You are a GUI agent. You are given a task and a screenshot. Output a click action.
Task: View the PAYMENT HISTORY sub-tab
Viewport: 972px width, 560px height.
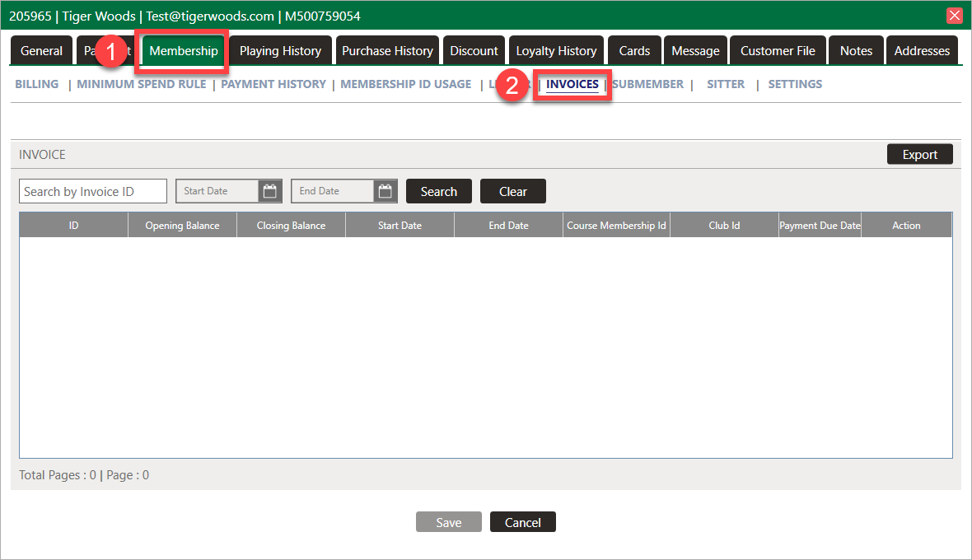click(273, 84)
